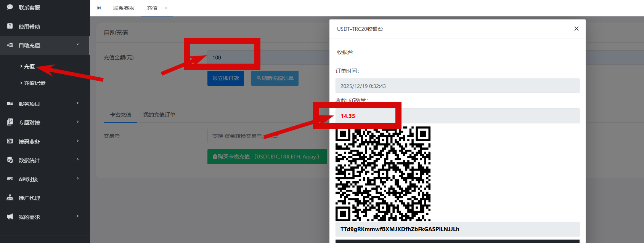The width and height of the screenshot is (644, 243).
Task: Expand the 数据统计 menu arrow
Action: coord(78,160)
